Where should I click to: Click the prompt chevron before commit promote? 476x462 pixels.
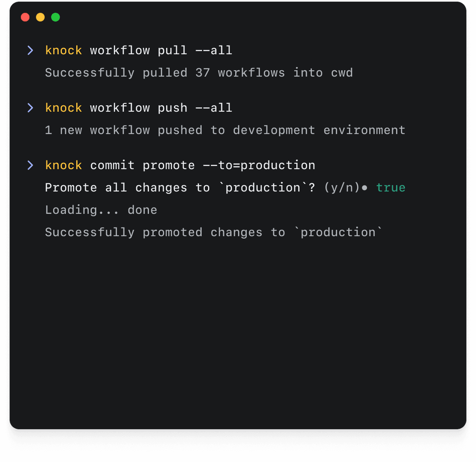coord(30,165)
